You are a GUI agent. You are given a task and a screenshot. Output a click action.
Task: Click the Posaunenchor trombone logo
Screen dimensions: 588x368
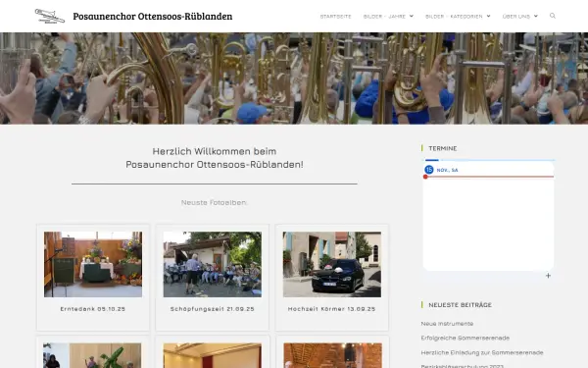tap(50, 16)
